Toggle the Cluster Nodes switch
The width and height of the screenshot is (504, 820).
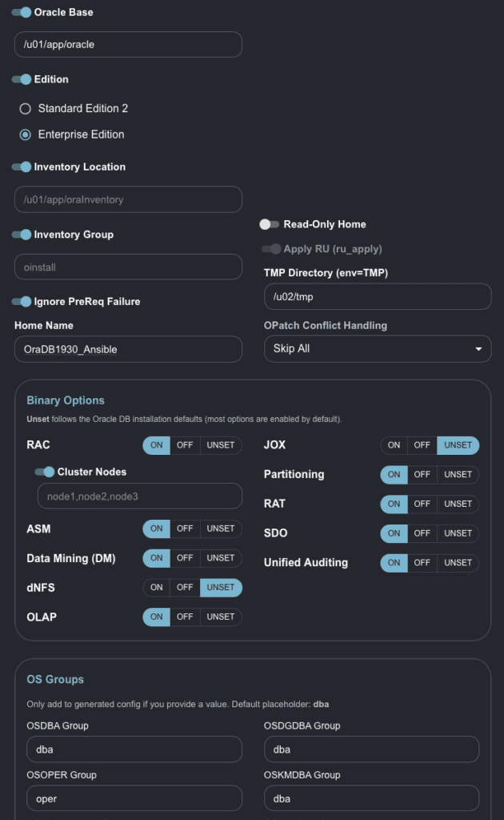pyautogui.click(x=45, y=472)
